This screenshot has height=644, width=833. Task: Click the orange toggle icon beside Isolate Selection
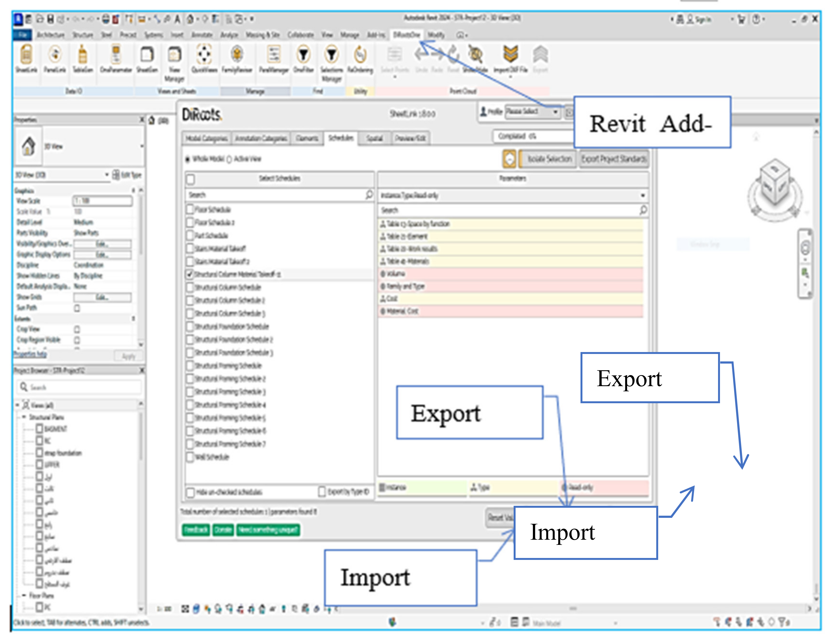(509, 159)
